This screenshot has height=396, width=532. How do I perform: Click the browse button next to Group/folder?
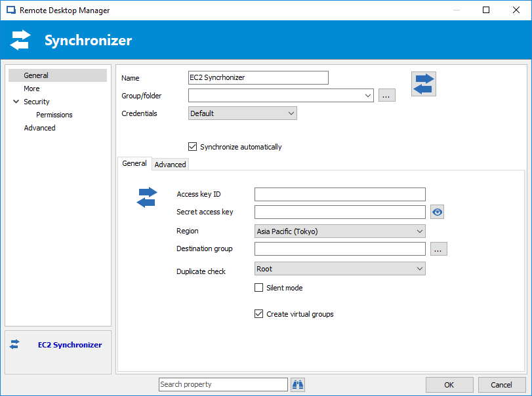[x=386, y=96]
